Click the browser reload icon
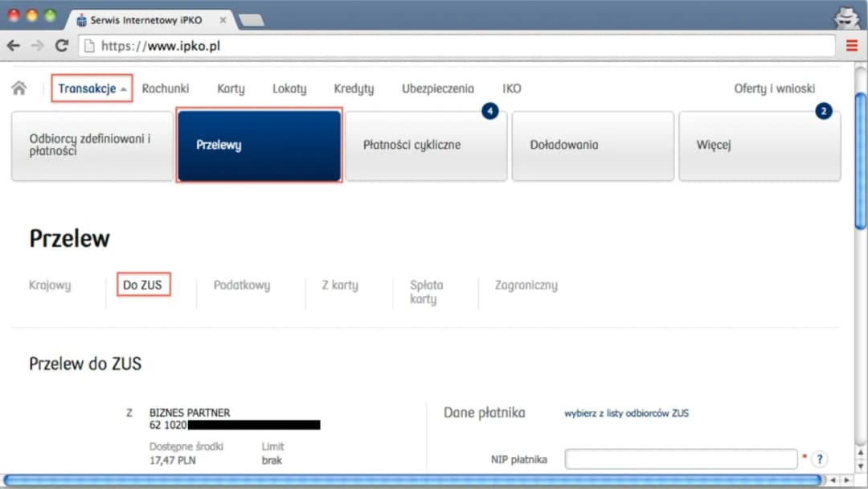This screenshot has height=489, width=868. click(x=61, y=46)
